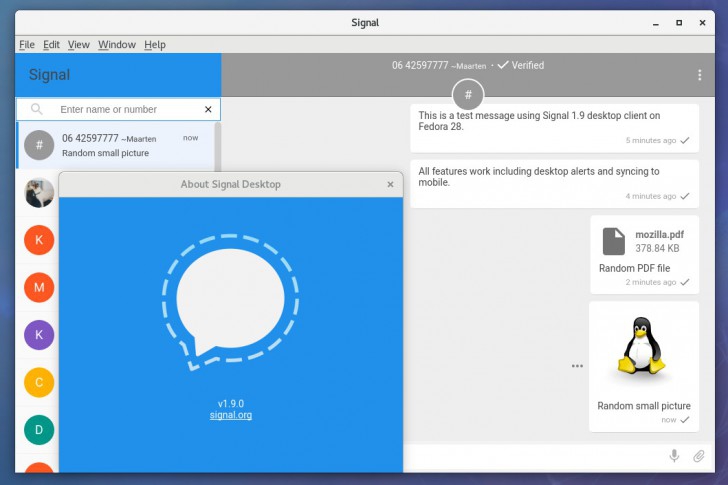Screen dimensions: 728x485
Task: Open the View menu
Action: (x=78, y=45)
